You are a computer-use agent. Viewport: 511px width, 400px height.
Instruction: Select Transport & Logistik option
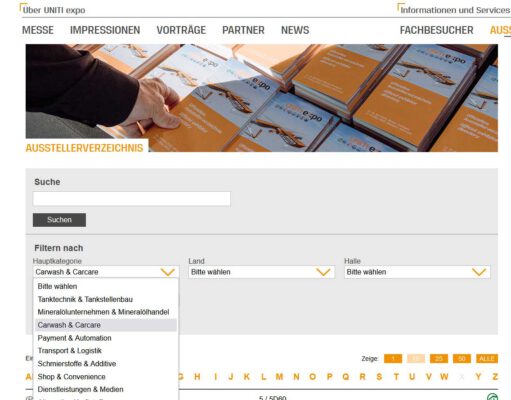pyautogui.click(x=106, y=351)
